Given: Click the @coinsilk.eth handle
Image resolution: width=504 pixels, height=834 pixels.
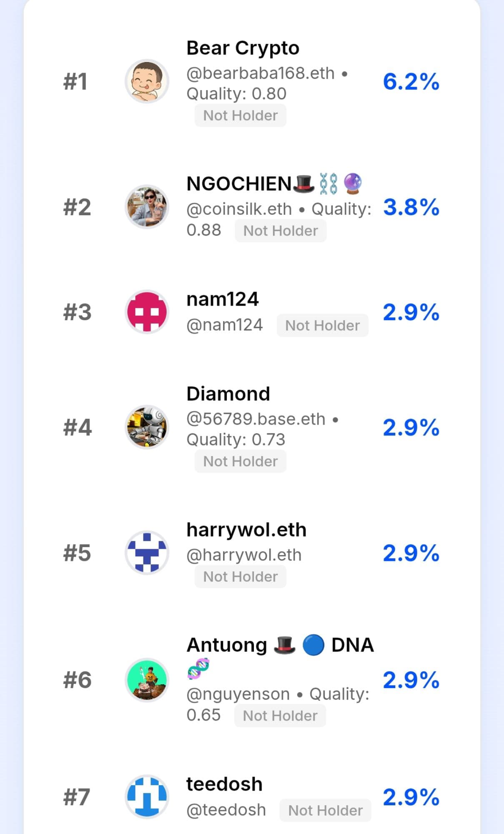Looking at the screenshot, I should point(239,209).
